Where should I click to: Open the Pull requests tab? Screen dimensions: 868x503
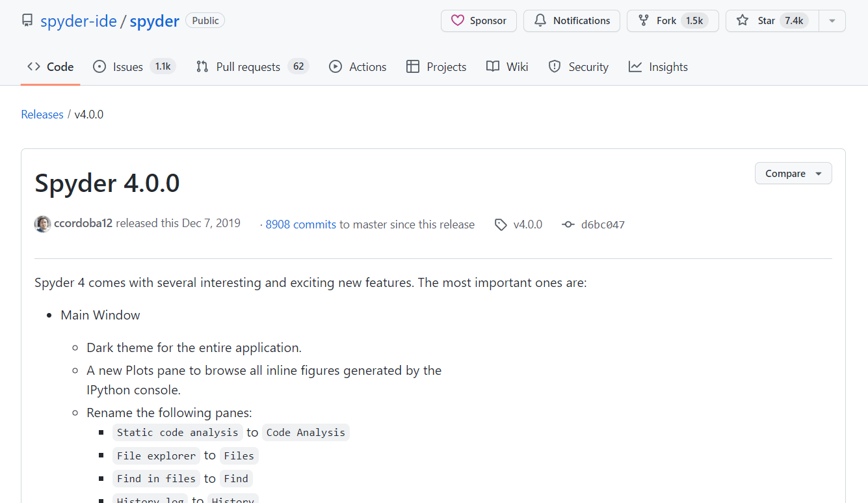[x=252, y=66]
